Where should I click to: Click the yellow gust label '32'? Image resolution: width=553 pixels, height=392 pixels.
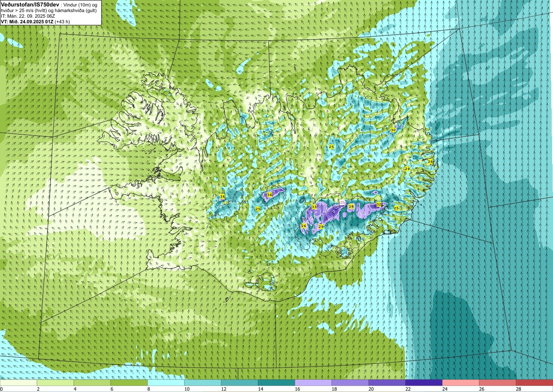[x=379, y=204]
